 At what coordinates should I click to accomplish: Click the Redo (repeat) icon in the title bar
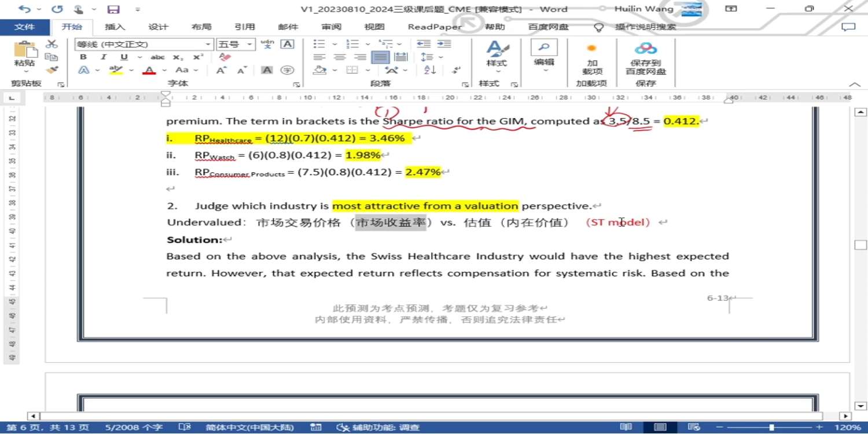tap(57, 9)
